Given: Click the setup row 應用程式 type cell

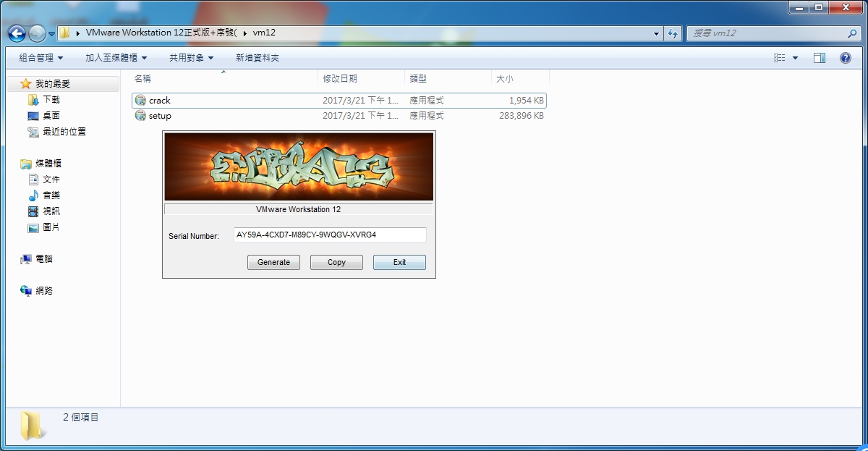Looking at the screenshot, I should coord(427,116).
